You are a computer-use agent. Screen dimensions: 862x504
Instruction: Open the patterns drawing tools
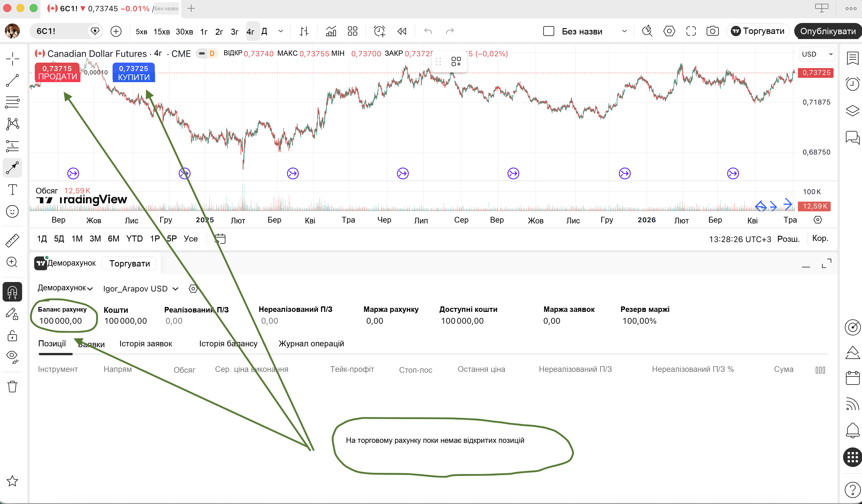pyautogui.click(x=12, y=124)
